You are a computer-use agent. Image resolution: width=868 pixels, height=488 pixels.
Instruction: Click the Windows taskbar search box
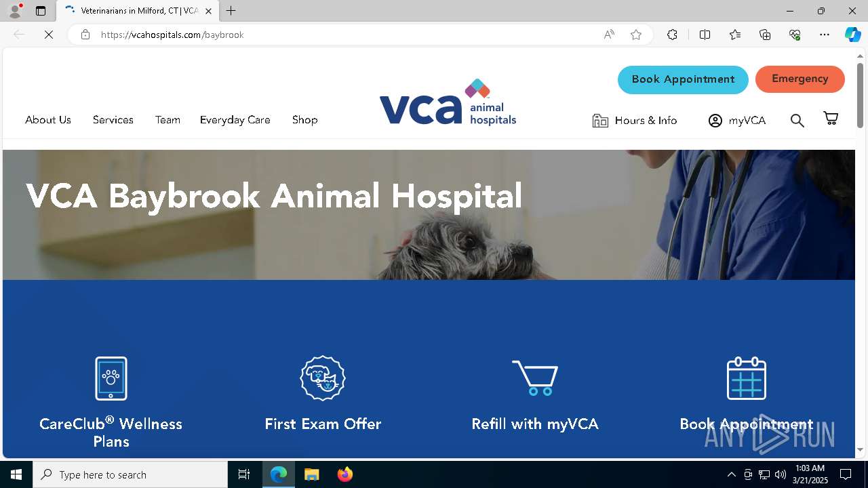(130, 474)
